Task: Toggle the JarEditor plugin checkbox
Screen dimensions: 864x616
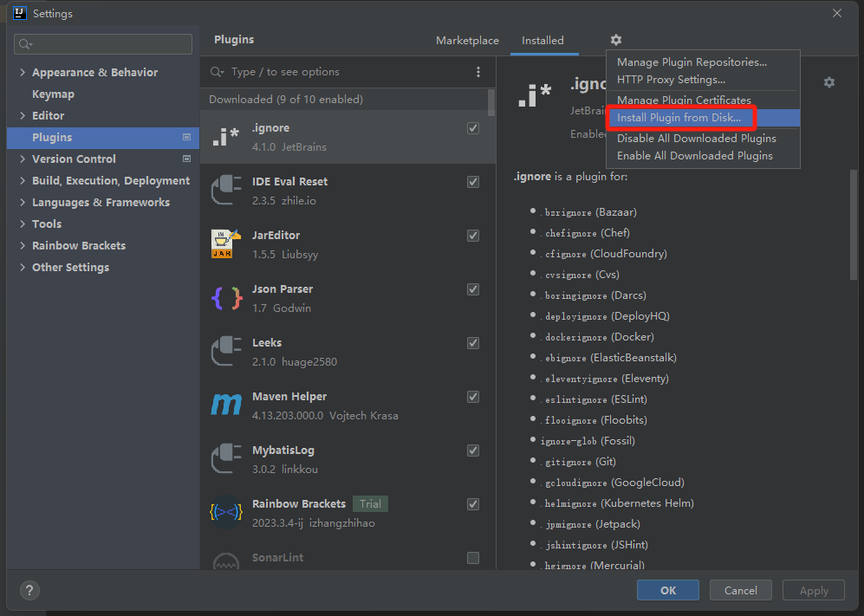Action: click(x=473, y=236)
